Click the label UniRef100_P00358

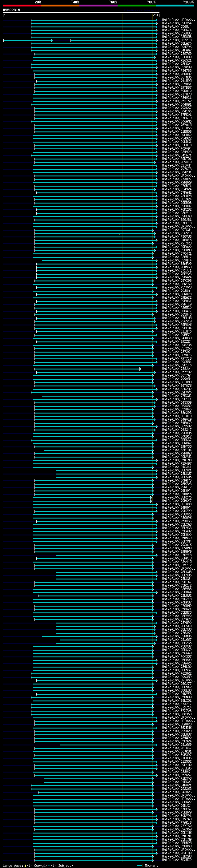click(177, 714)
